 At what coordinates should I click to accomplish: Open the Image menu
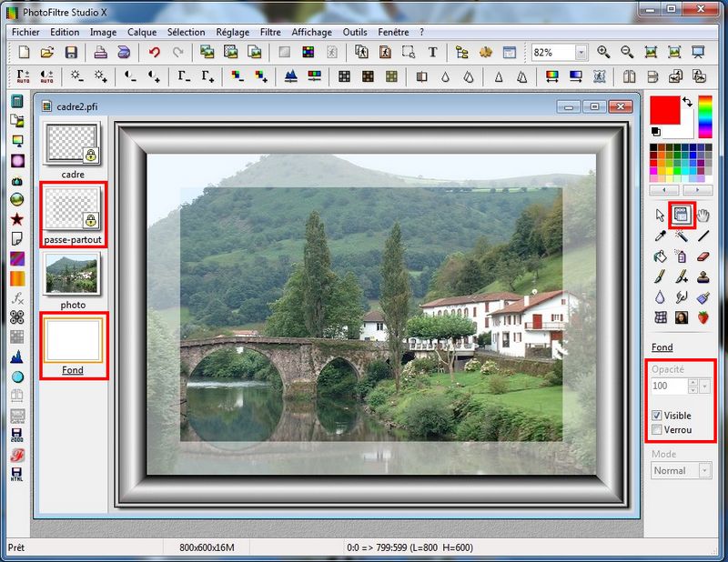point(103,32)
